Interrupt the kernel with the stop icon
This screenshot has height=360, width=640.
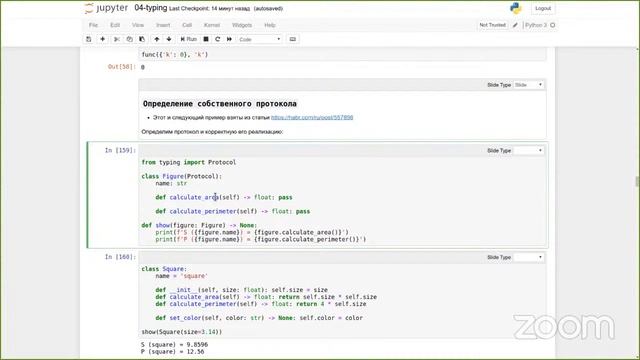click(206, 39)
